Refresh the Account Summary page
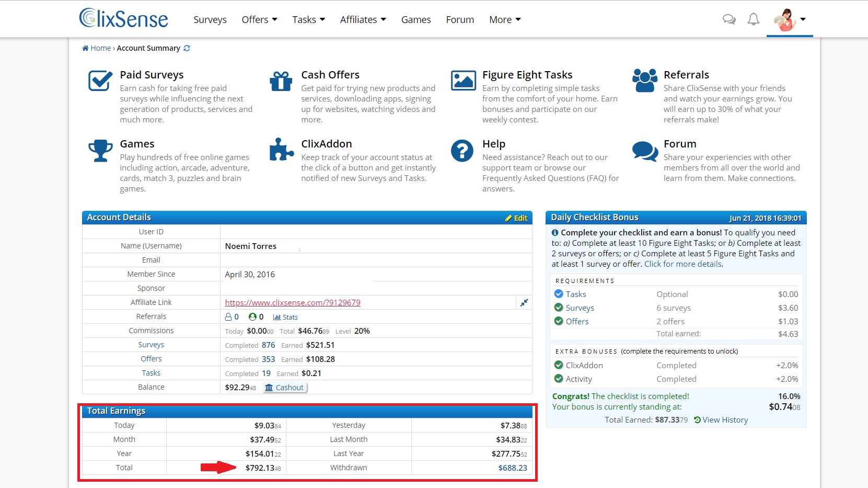The height and width of the screenshot is (488, 868). [187, 48]
